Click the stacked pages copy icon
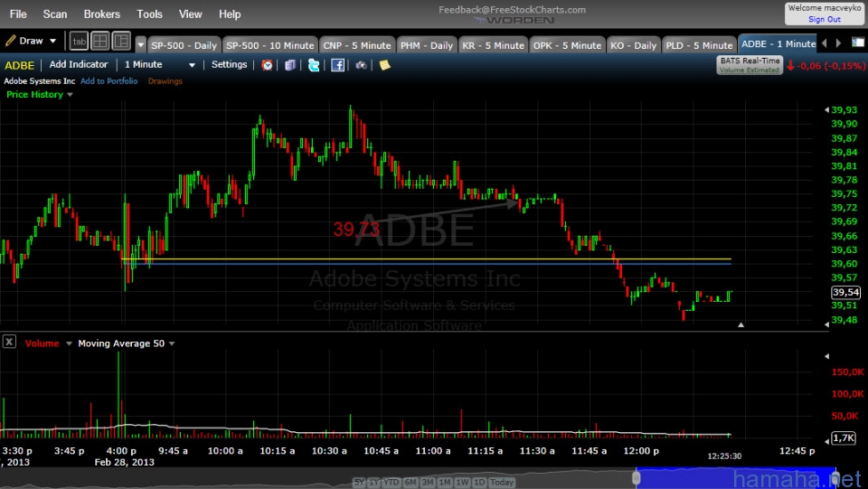Screen dimensions: 868x489 290,65
